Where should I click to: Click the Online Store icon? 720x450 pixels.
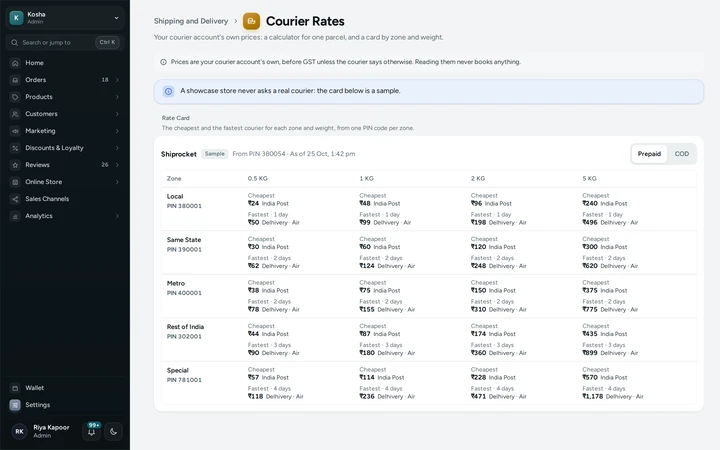pos(15,182)
